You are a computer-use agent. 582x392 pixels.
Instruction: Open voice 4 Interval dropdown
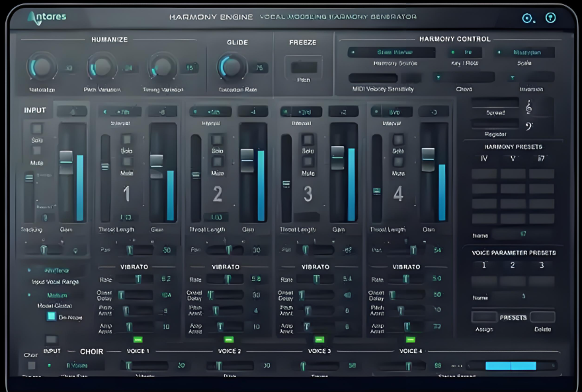point(392,112)
